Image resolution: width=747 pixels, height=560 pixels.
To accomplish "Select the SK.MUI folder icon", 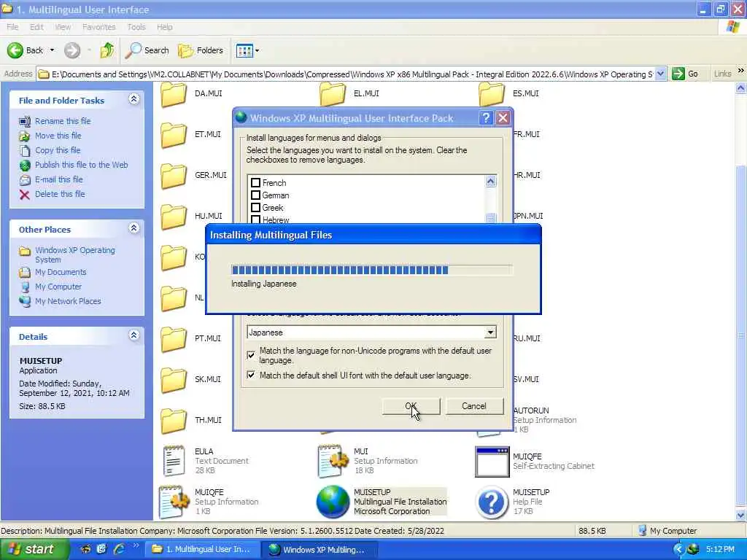I will (174, 380).
